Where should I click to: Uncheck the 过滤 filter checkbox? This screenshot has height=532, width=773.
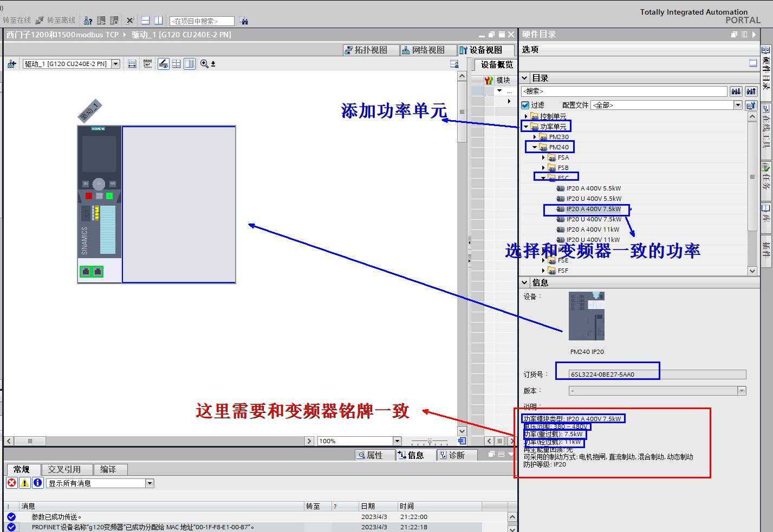(525, 105)
